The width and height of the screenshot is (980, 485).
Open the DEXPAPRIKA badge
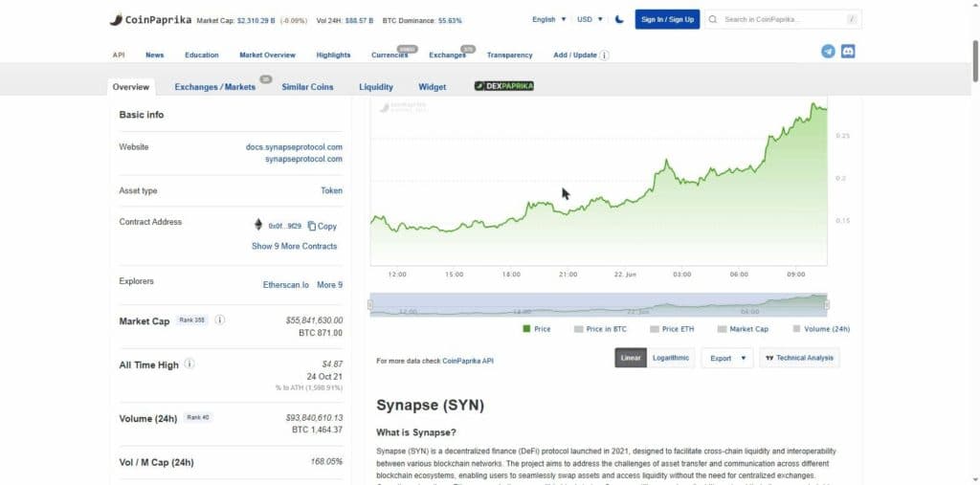503,86
